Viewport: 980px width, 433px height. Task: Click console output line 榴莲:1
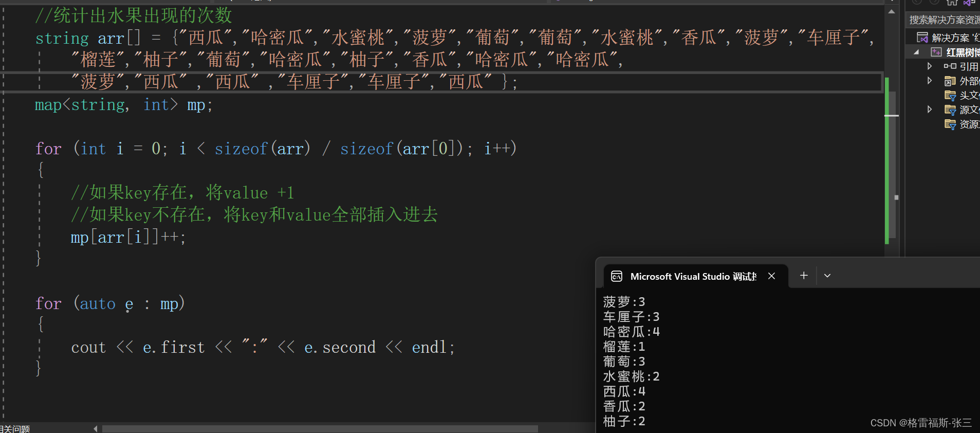624,346
